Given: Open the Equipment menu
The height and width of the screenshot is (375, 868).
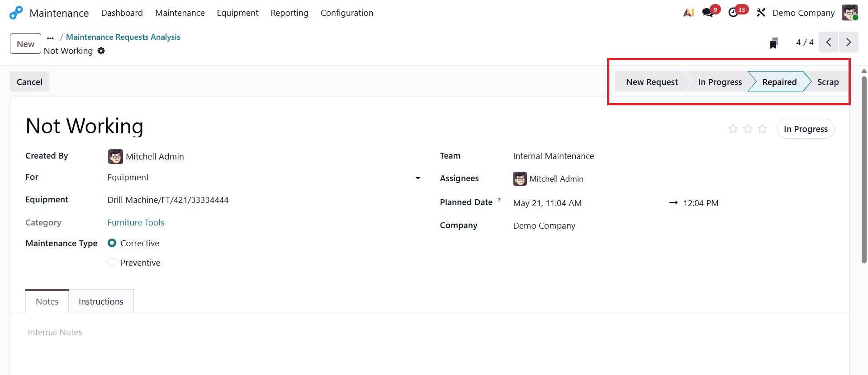Looking at the screenshot, I should point(237,13).
